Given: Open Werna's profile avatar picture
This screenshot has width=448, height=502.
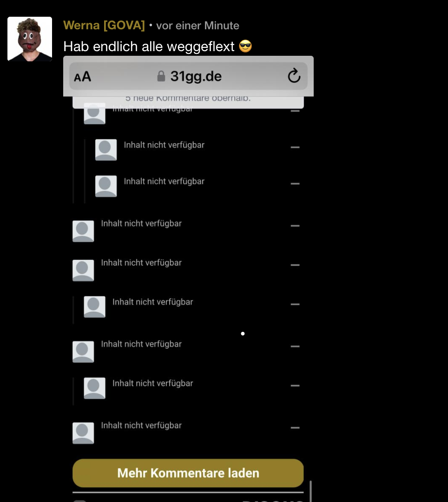Looking at the screenshot, I should coord(30,39).
